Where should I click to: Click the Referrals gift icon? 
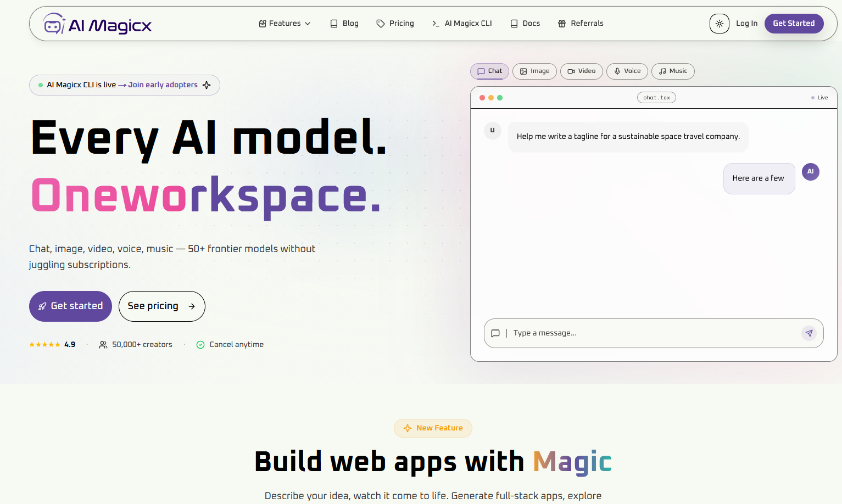[561, 23]
